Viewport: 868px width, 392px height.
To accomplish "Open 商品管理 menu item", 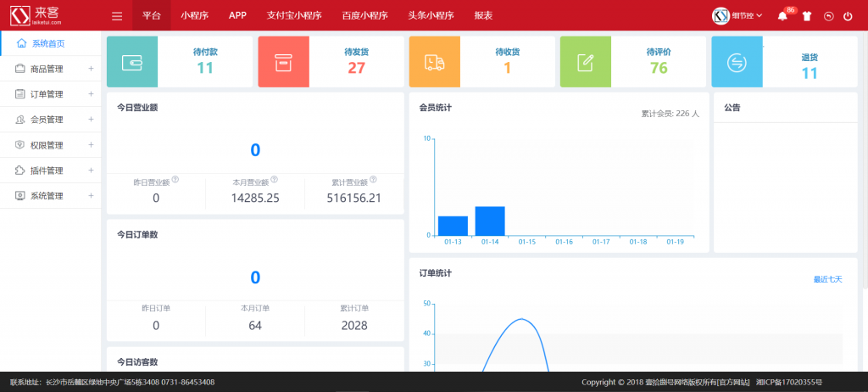I will click(x=51, y=69).
